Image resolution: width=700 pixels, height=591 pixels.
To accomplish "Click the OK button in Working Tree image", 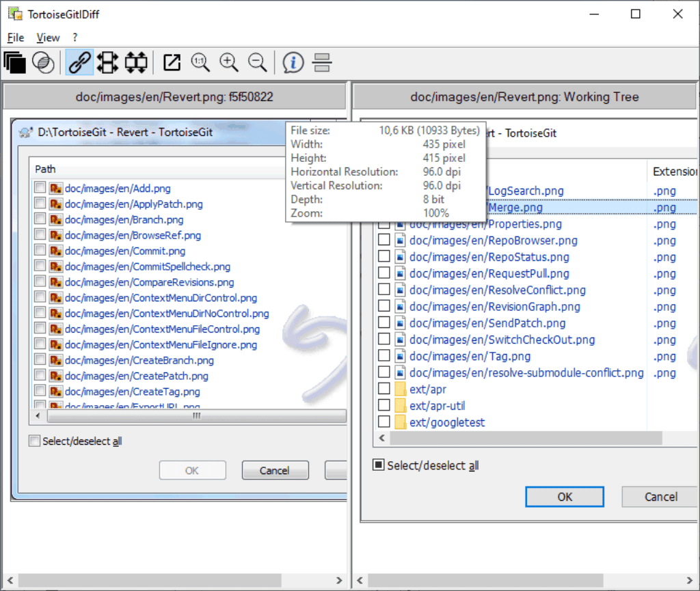I will [565, 497].
